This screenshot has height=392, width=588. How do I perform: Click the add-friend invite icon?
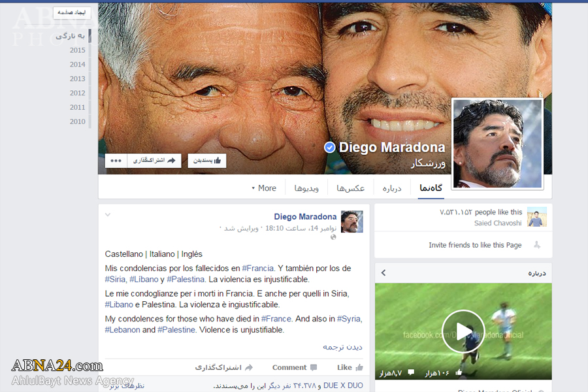point(537,245)
